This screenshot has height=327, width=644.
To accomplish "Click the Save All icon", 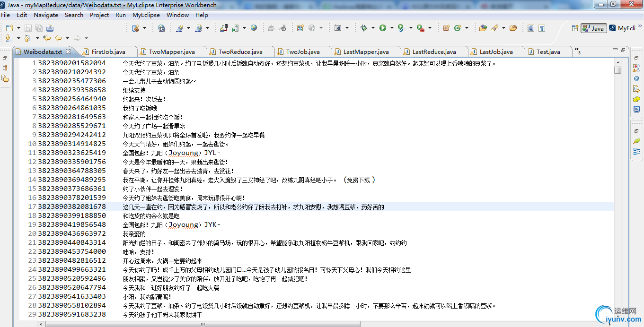I will (x=39, y=28).
